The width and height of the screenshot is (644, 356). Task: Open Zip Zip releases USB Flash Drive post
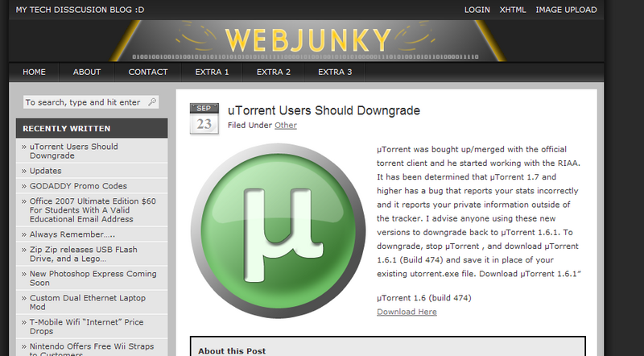click(83, 254)
